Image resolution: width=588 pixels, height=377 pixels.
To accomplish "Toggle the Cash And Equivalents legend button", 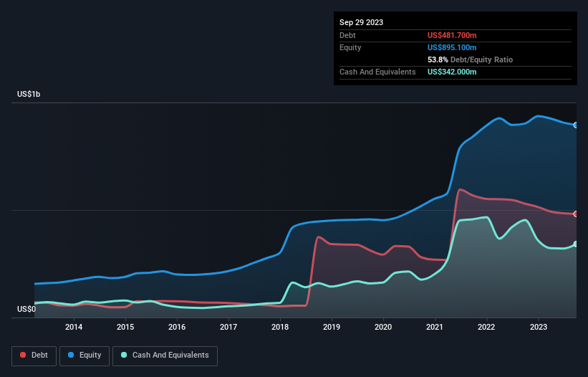I will coord(165,355).
